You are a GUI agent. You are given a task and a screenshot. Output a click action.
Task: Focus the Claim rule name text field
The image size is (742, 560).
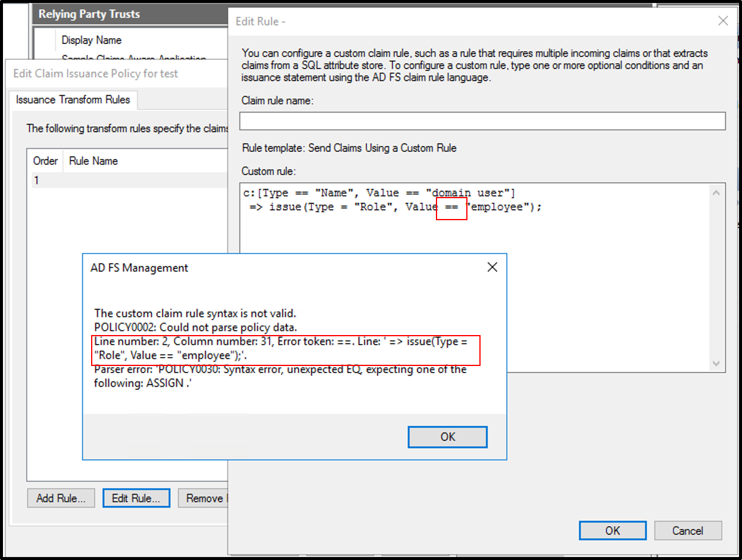coord(482,121)
